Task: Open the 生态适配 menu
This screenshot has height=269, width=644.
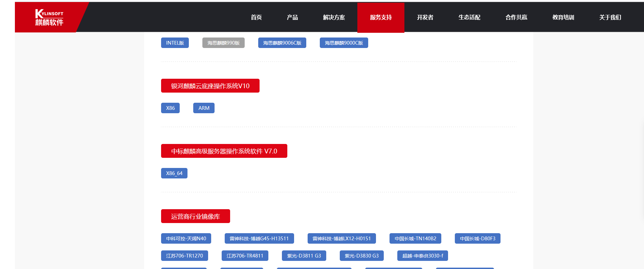Action: tap(469, 17)
